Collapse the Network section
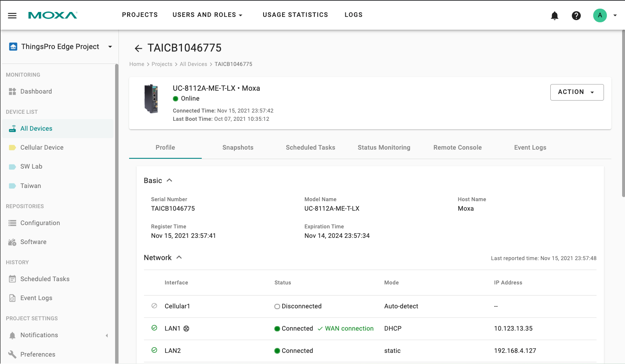The height and width of the screenshot is (364, 625). 179,258
